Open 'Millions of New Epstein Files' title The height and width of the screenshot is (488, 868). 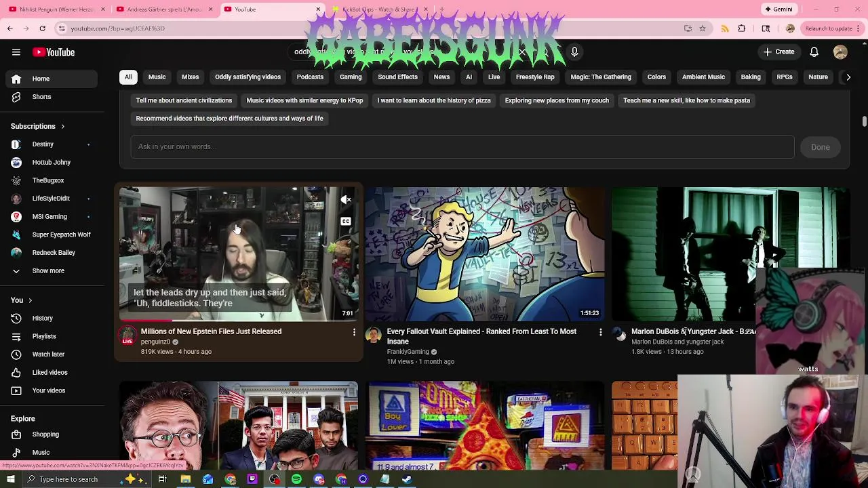(211, 331)
